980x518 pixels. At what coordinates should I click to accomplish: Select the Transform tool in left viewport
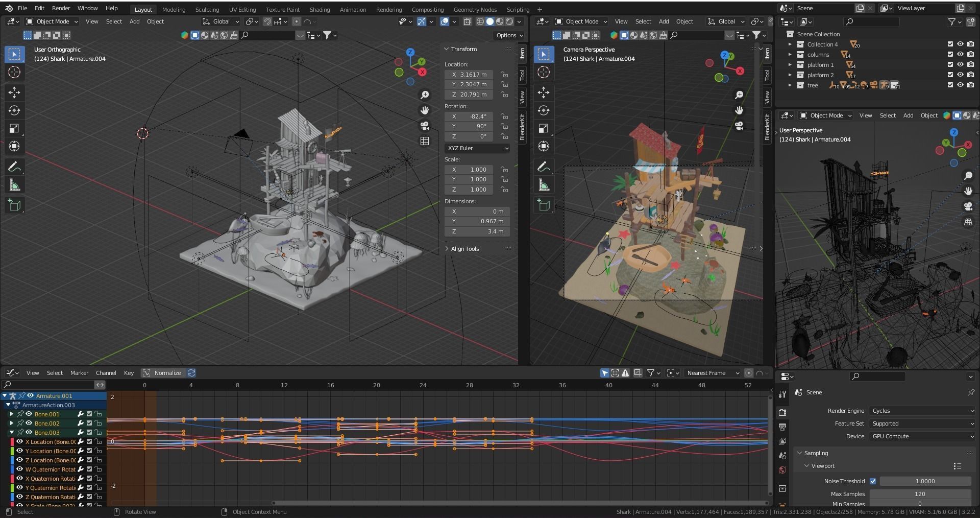(x=14, y=146)
